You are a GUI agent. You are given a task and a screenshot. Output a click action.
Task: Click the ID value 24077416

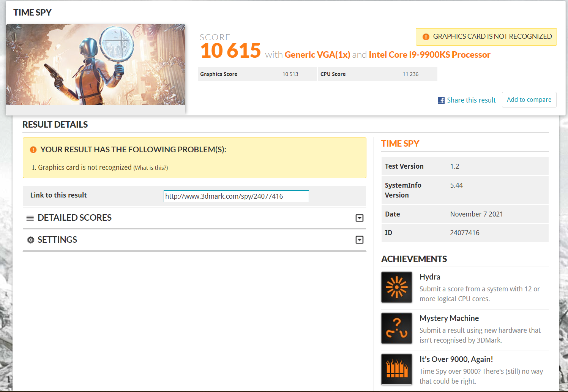click(x=465, y=233)
